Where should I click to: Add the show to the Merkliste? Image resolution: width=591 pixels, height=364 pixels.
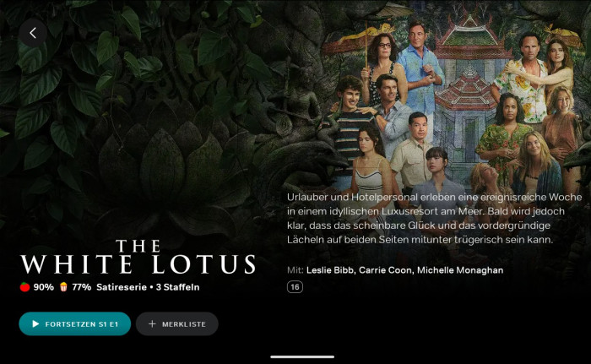(177, 324)
